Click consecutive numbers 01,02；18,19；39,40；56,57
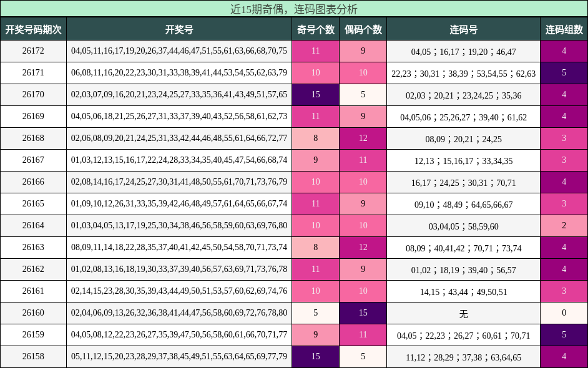The width and height of the screenshot is (588, 368). point(464,270)
